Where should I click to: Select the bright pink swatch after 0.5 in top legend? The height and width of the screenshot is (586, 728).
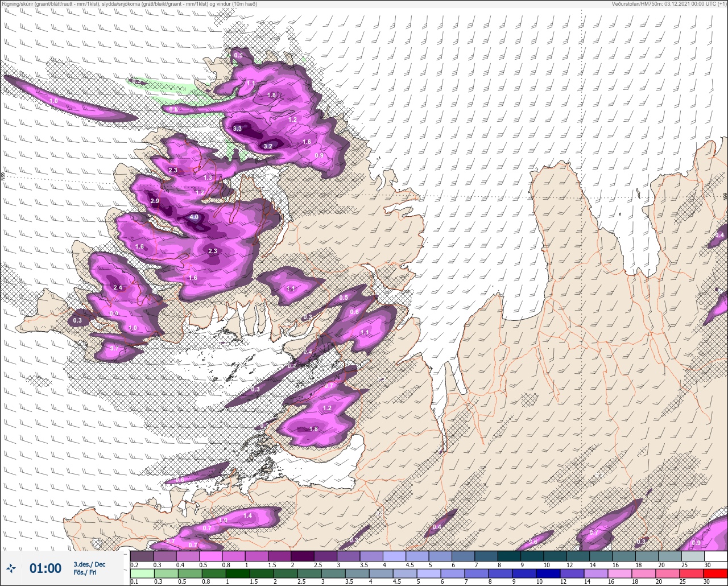[x=210, y=556]
